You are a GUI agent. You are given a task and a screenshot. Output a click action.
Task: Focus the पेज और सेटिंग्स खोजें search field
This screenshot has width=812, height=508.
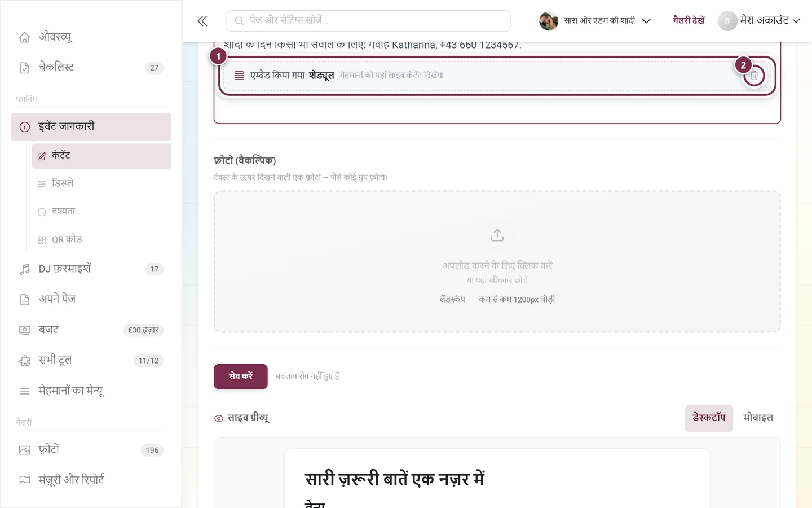pos(369,21)
